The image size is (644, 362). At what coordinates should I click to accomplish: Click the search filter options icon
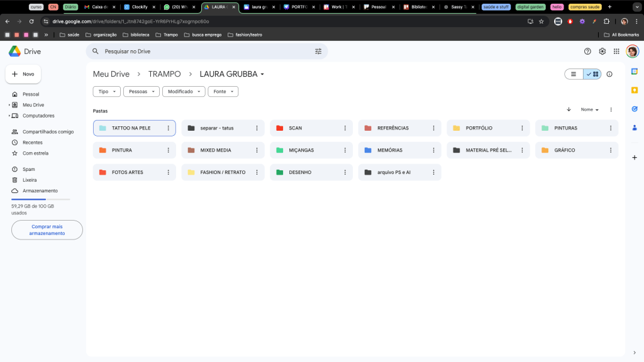tap(318, 52)
